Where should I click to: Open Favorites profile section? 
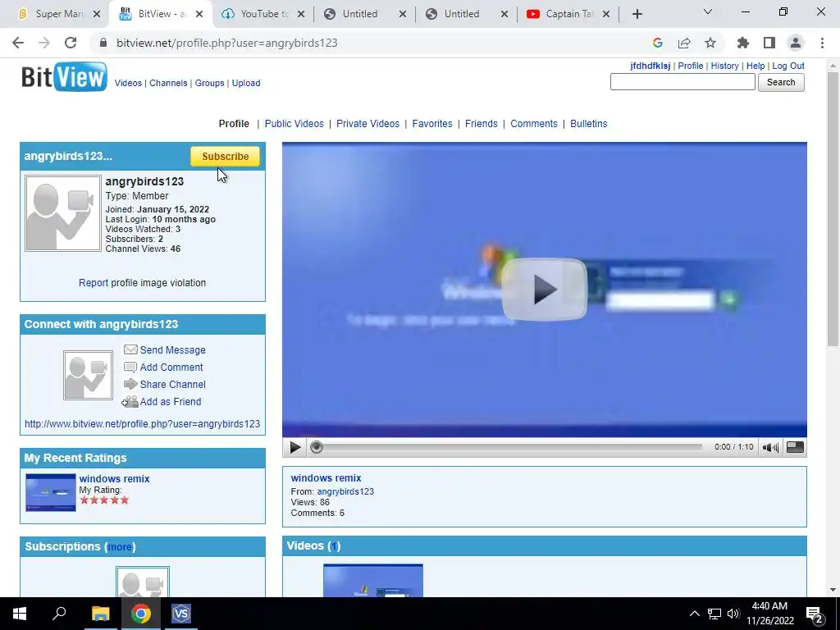tap(432, 124)
